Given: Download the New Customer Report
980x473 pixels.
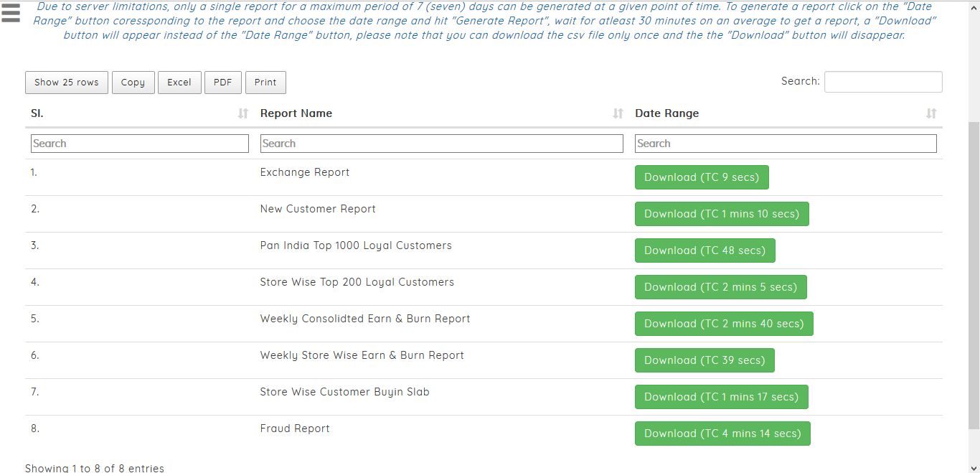Looking at the screenshot, I should coord(721,214).
